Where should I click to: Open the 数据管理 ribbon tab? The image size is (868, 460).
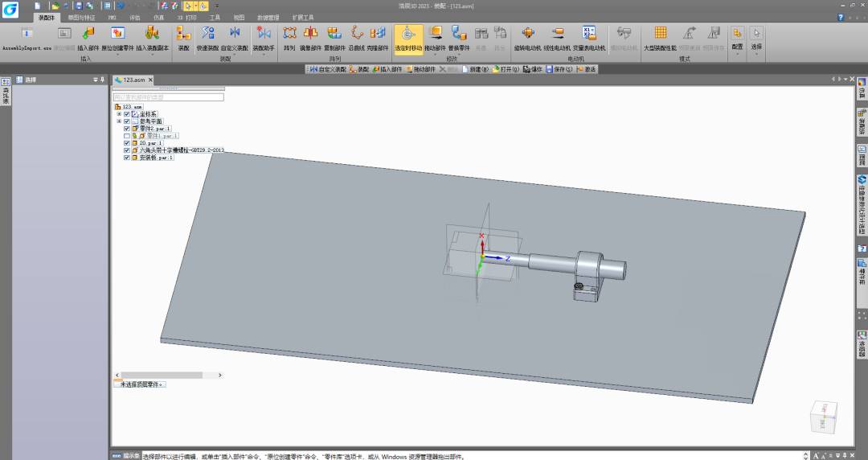[268, 16]
